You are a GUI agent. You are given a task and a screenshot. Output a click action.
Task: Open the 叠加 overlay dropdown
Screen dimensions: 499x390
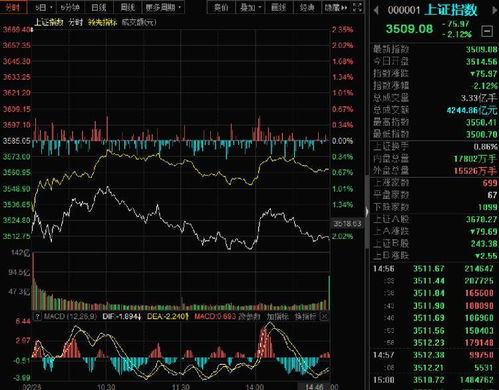tap(250, 7)
